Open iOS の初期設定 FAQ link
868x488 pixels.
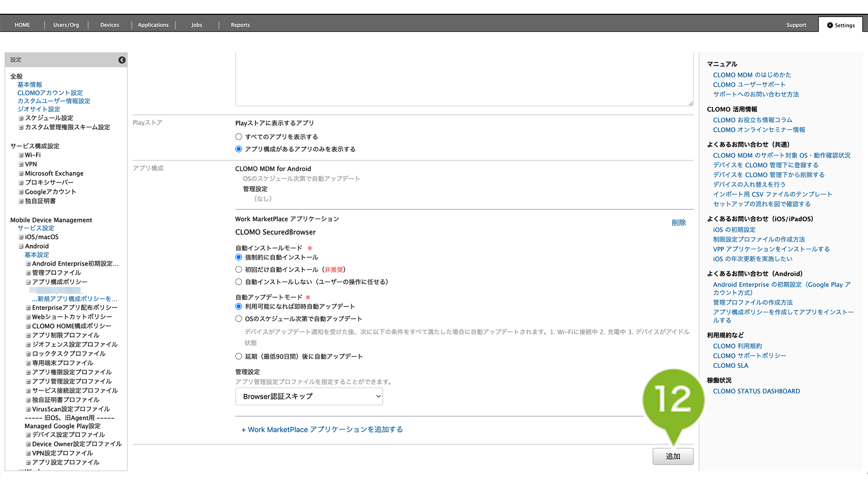734,230
